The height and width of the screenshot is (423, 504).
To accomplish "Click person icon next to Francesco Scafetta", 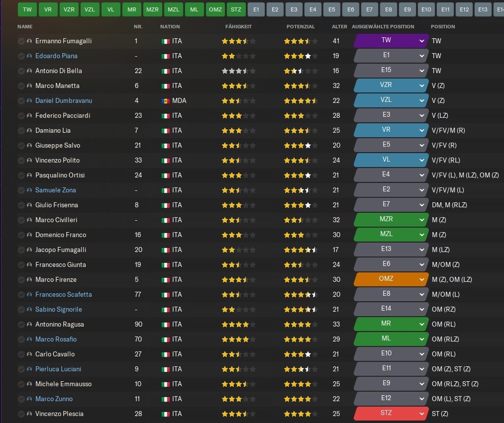I will pos(29,295).
